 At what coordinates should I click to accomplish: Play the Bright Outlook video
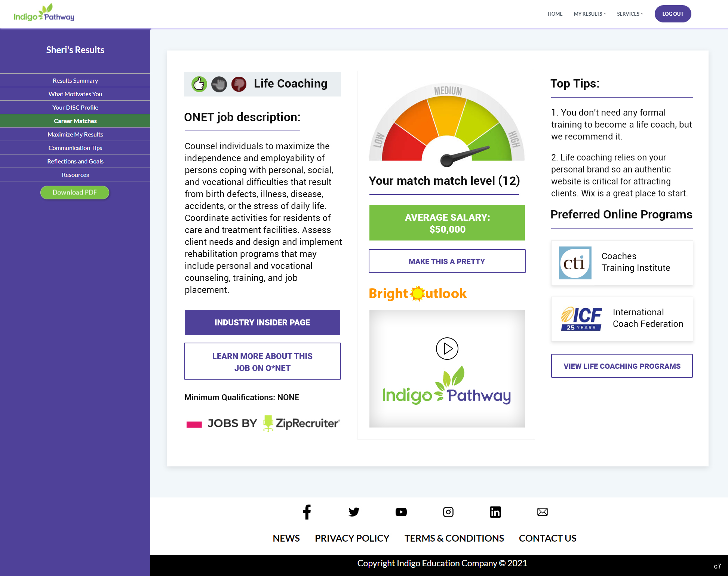447,349
